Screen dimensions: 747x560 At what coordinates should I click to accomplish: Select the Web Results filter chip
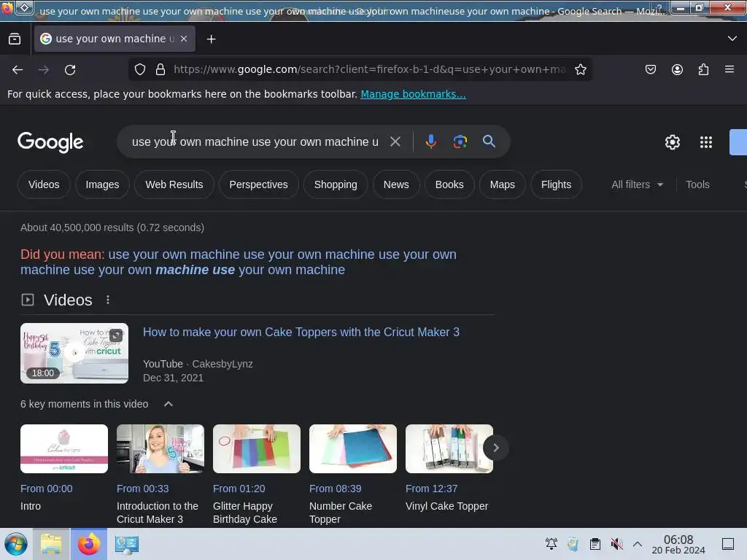click(174, 184)
